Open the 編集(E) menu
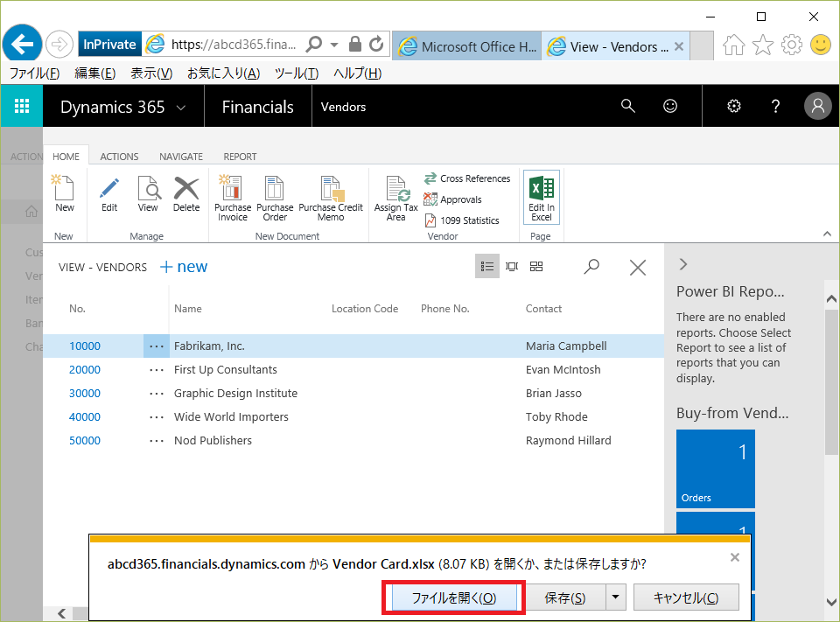This screenshot has height=622, width=840. click(x=94, y=73)
